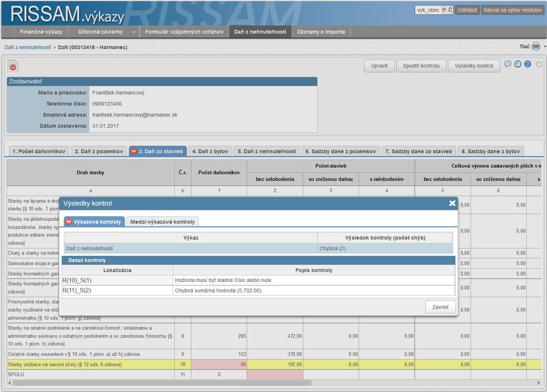Click the Lokalizácia column header
The height and width of the screenshot is (392, 547).
point(117,270)
